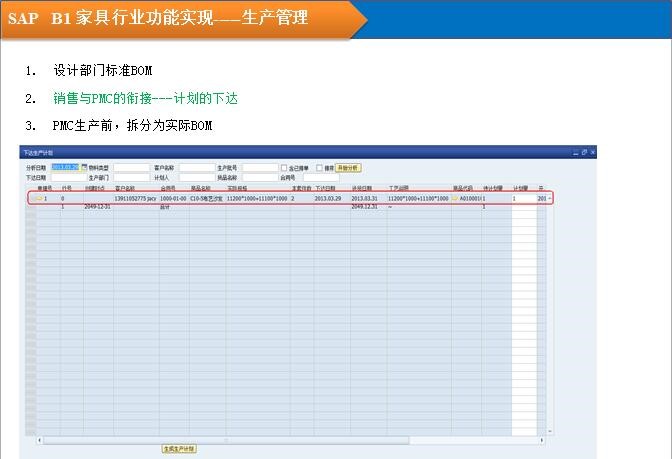The width and height of the screenshot is (672, 459).
Task: Click the 分析日期 input field
Action: pos(64,168)
